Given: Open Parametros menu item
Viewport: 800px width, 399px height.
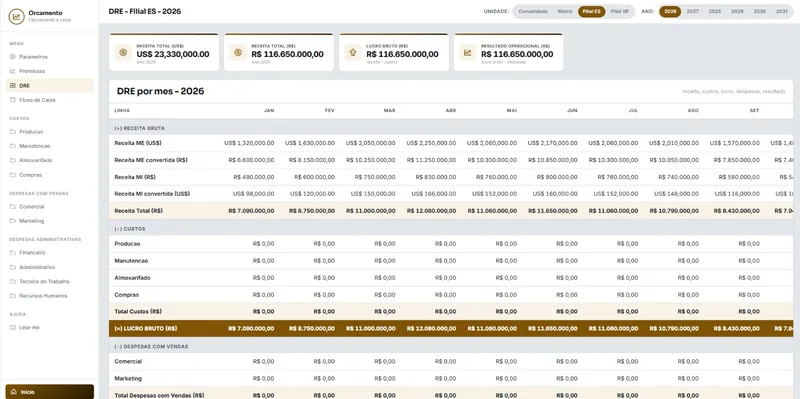Looking at the screenshot, I should point(50,57).
